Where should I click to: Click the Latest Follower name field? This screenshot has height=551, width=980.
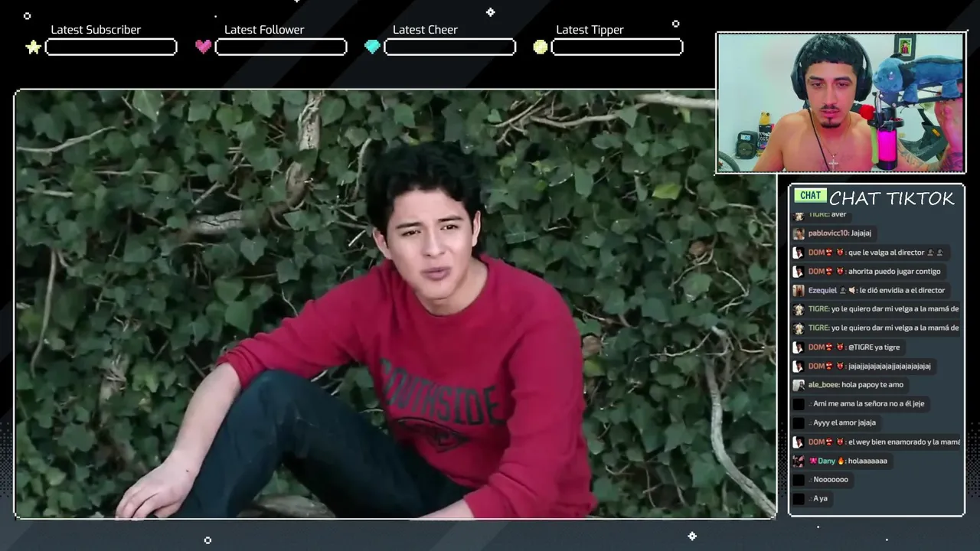[x=281, y=47]
